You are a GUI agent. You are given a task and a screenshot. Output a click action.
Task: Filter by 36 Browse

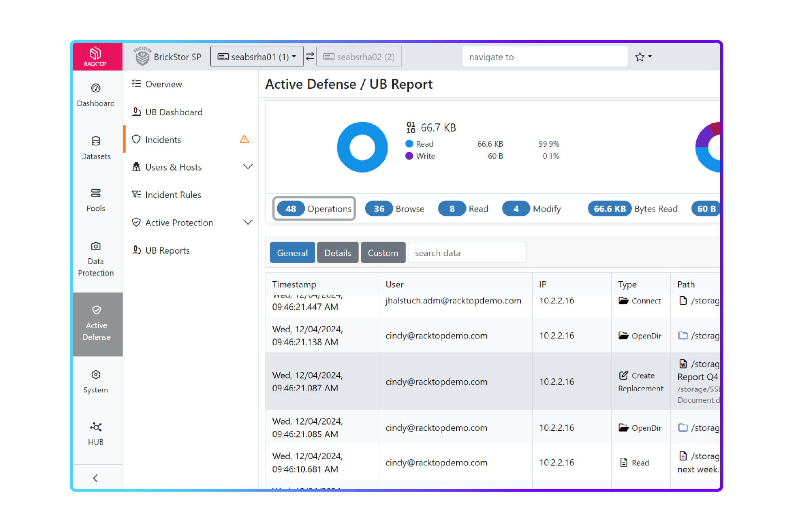[x=394, y=209]
